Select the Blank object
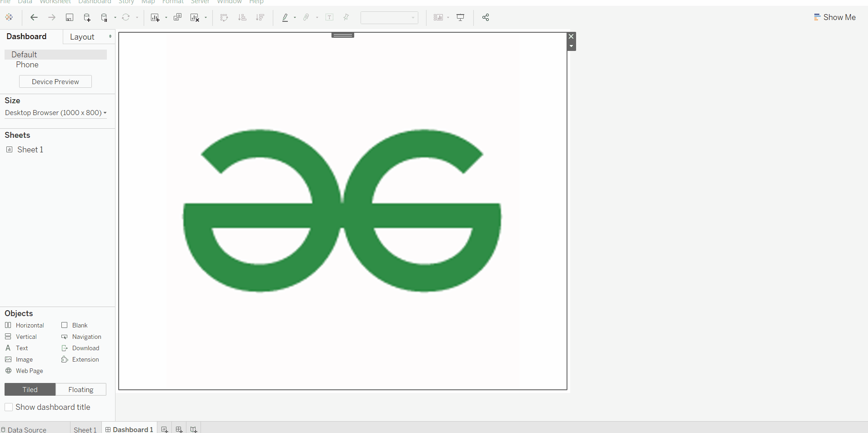Viewport: 868px width, 433px height. 75,325
